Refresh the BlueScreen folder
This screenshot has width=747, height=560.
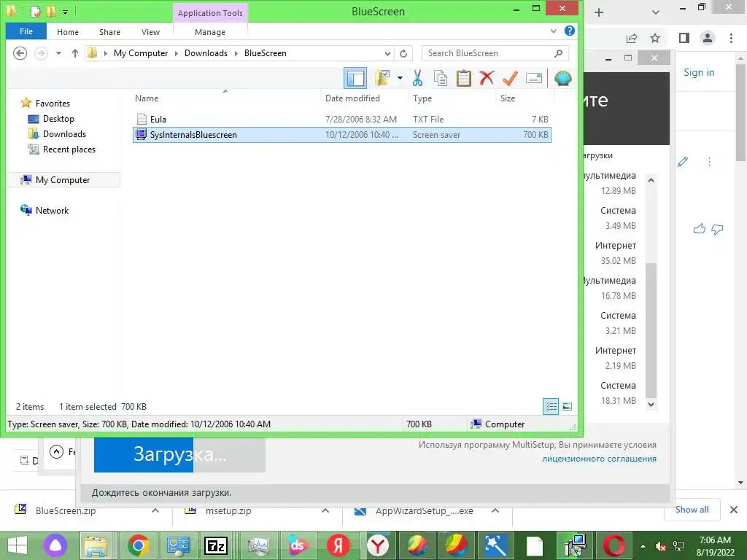coord(403,53)
